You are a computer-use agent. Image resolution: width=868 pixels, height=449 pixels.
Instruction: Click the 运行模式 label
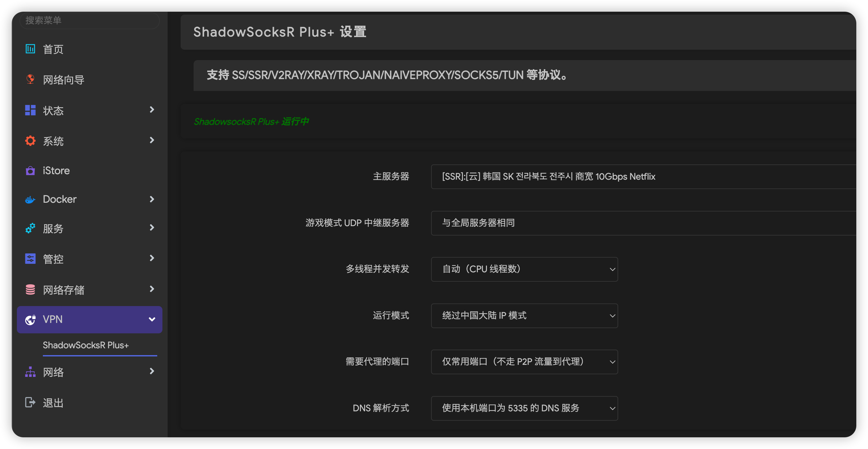click(x=391, y=315)
